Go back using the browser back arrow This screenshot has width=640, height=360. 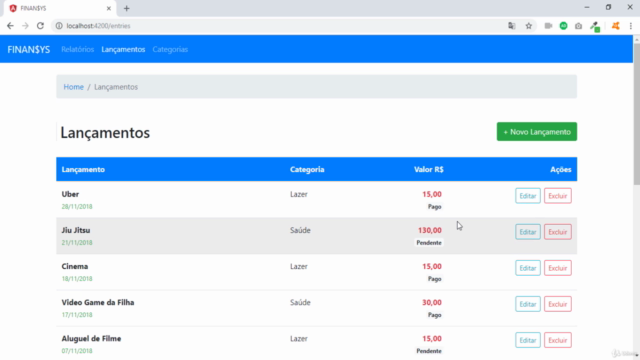click(10, 26)
